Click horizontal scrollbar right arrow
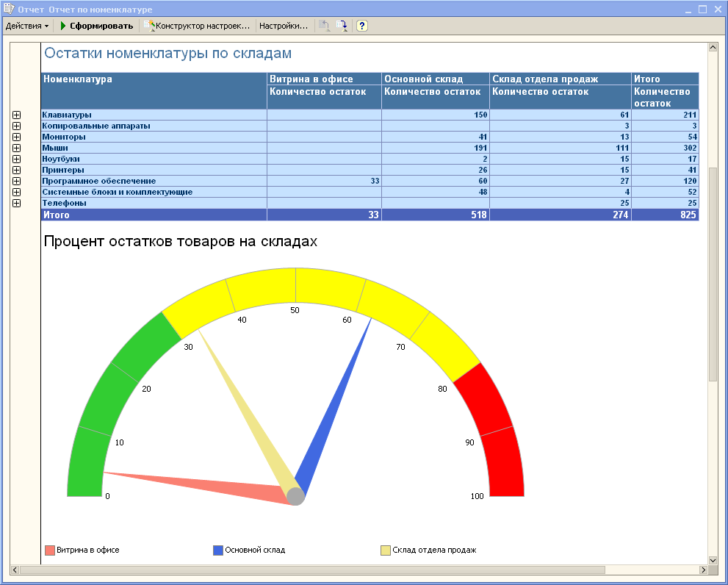This screenshot has height=585, width=728. [x=703, y=570]
